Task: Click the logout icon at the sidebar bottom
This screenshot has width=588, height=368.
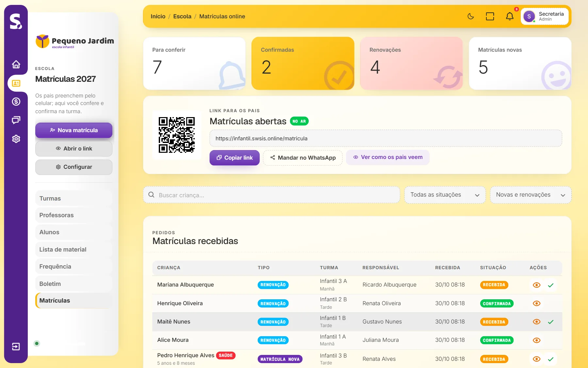Action: (x=16, y=346)
